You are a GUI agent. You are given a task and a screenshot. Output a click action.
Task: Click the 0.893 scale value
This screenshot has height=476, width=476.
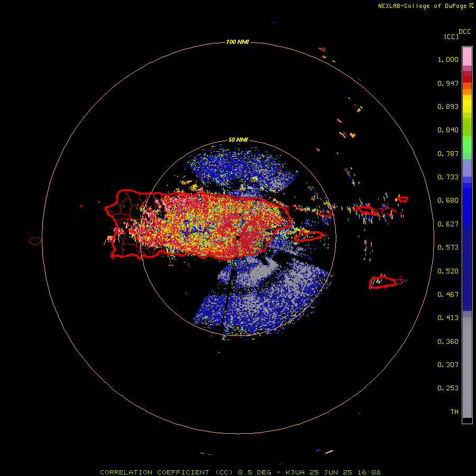coord(448,106)
